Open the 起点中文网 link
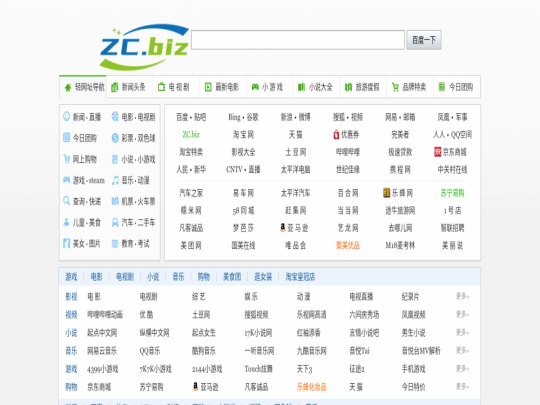 tap(102, 333)
